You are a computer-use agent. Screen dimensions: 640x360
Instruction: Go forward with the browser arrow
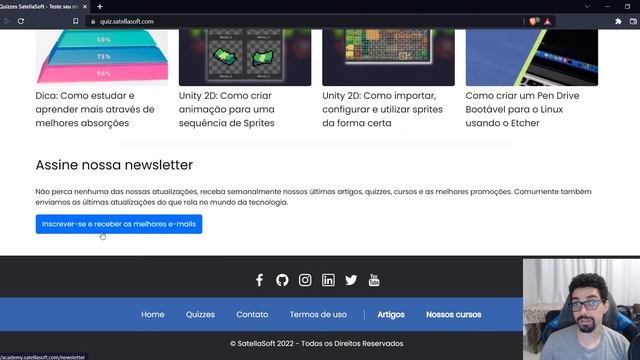(7, 21)
